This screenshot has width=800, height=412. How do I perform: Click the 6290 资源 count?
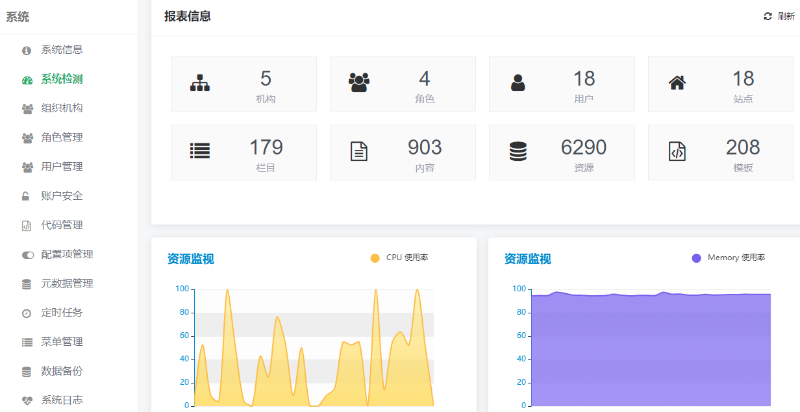[583, 148]
